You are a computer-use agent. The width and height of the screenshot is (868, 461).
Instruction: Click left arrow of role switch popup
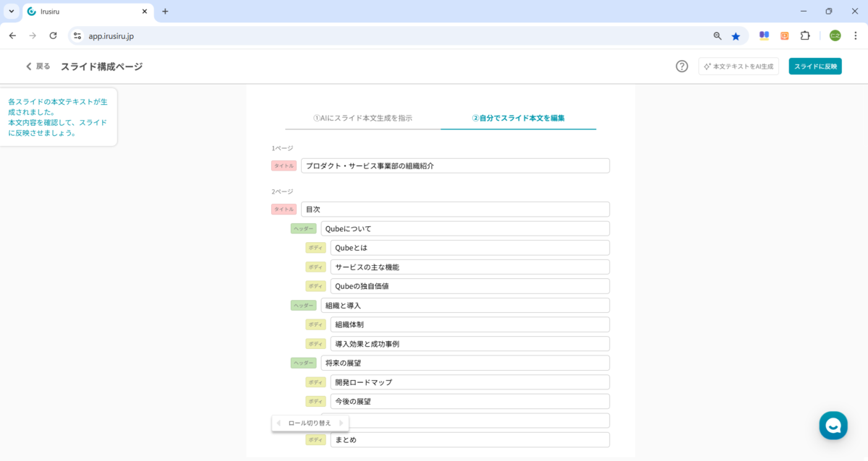point(278,423)
